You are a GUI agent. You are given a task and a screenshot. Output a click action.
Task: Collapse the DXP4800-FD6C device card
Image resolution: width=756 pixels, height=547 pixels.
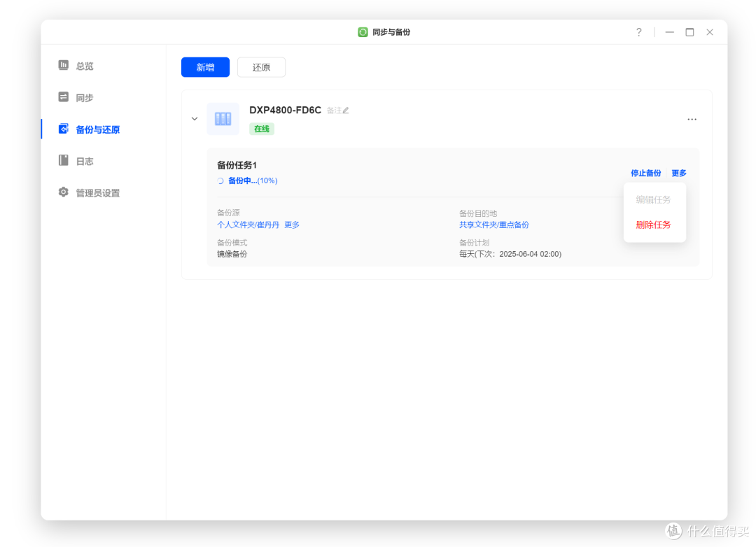pos(195,118)
